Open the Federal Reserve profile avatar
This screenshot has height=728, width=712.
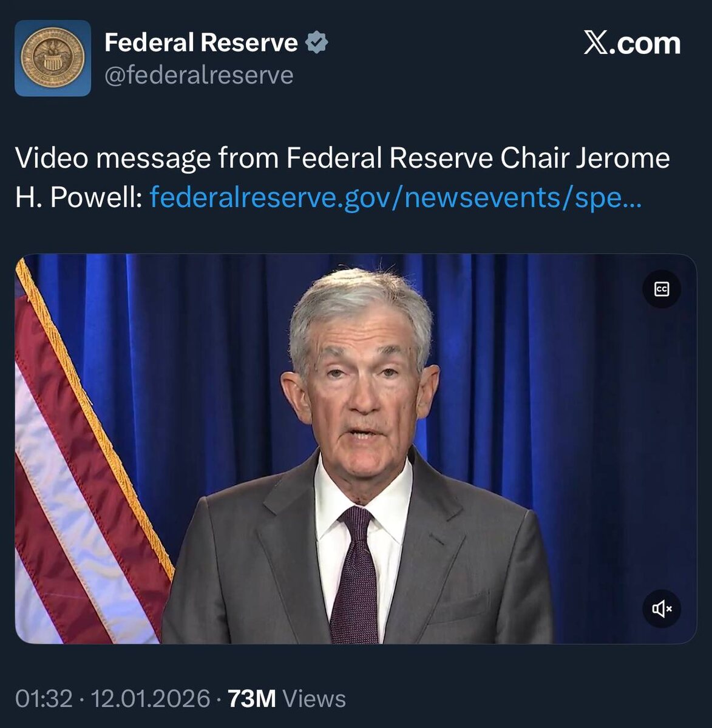pyautogui.click(x=53, y=58)
